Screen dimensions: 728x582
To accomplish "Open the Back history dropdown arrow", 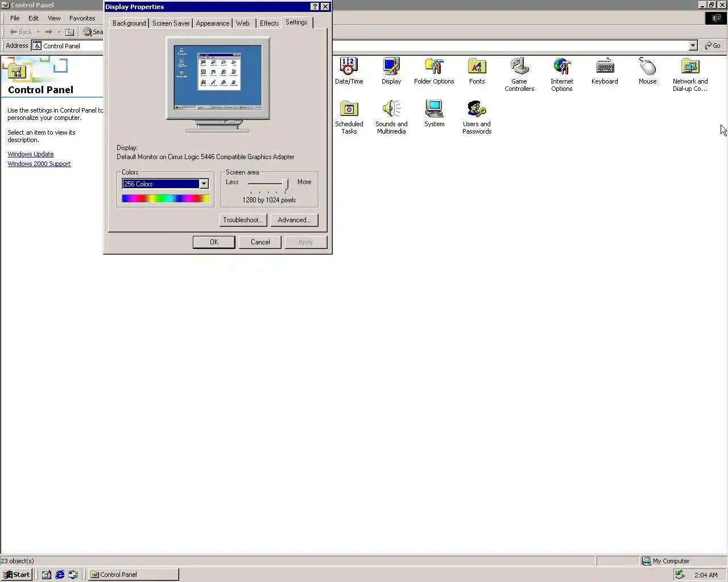I will [x=38, y=32].
